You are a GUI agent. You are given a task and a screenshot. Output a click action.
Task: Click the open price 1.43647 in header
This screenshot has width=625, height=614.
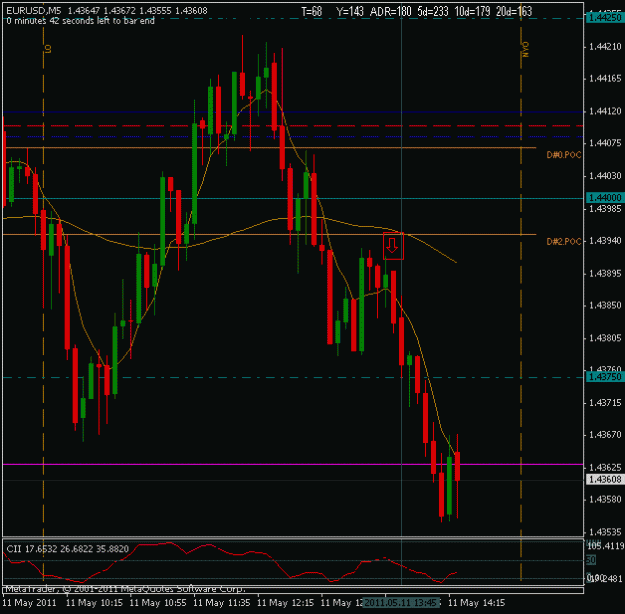84,11
